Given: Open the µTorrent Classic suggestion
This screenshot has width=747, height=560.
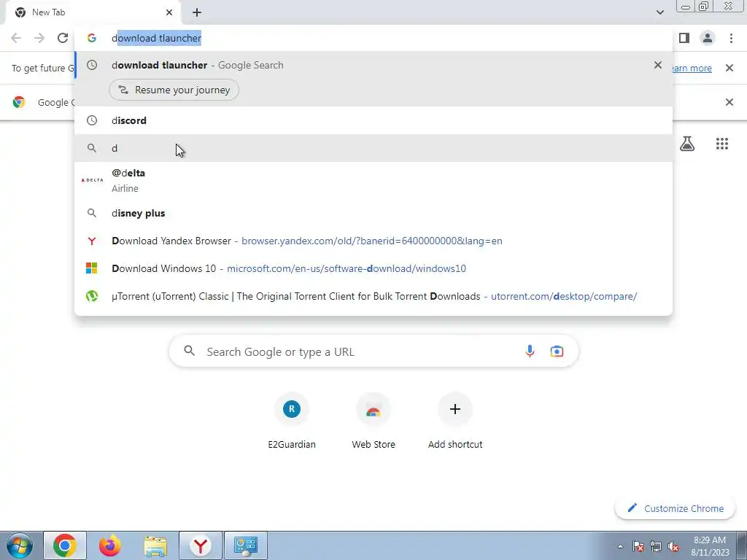Looking at the screenshot, I should click(373, 296).
